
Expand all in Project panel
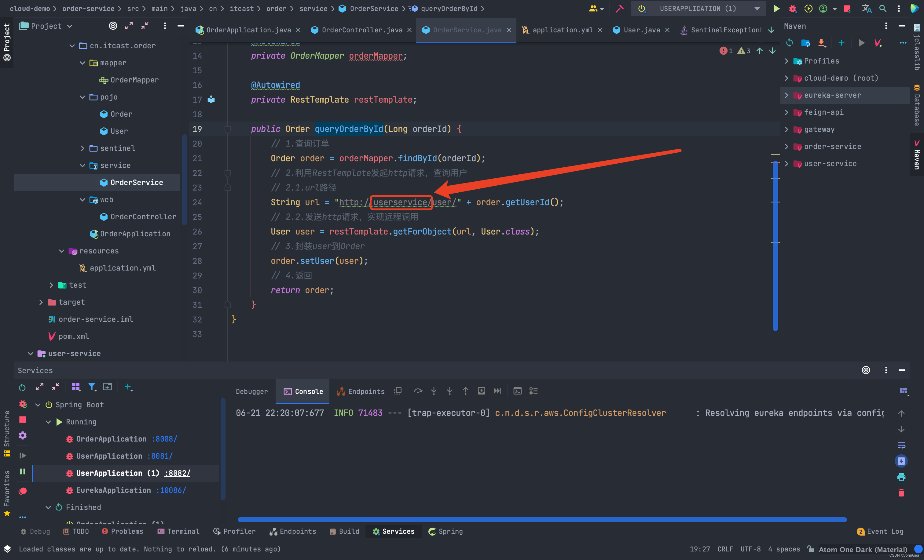129,26
